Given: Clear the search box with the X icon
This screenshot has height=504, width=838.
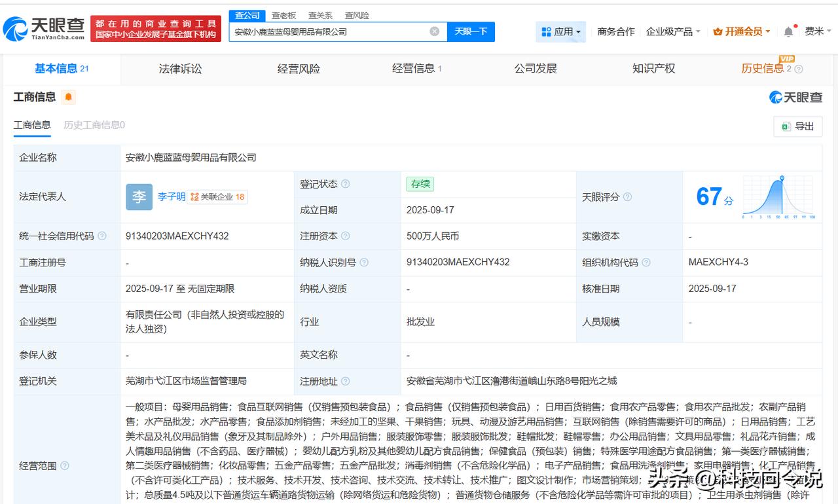Looking at the screenshot, I should pyautogui.click(x=435, y=31).
